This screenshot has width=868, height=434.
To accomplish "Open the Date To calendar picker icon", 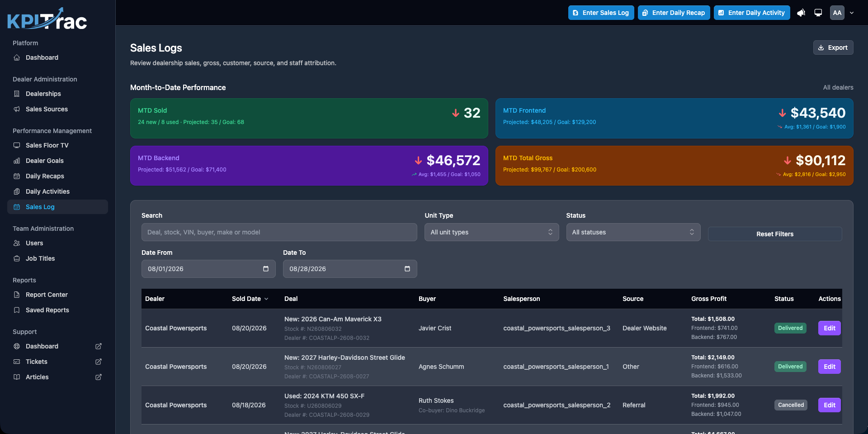I will 407,269.
